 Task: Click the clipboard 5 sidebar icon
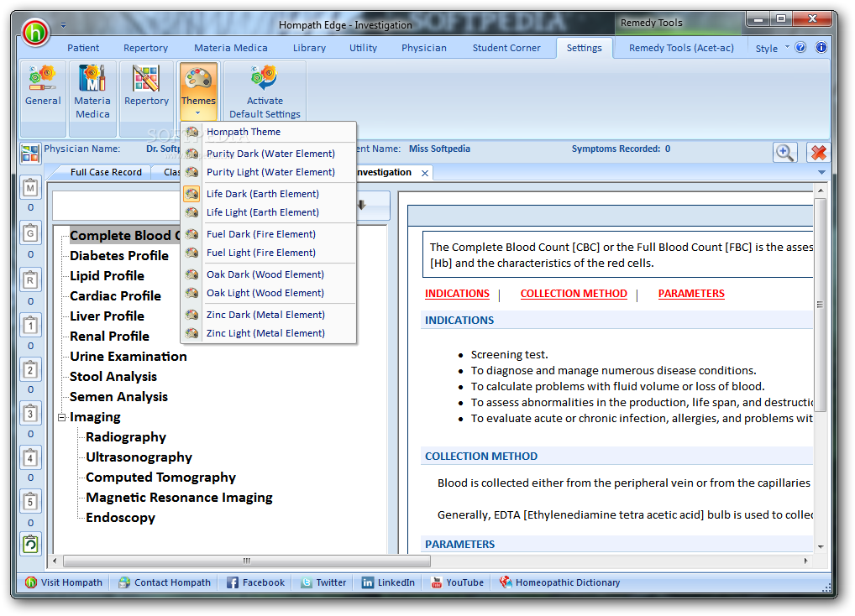click(x=30, y=502)
